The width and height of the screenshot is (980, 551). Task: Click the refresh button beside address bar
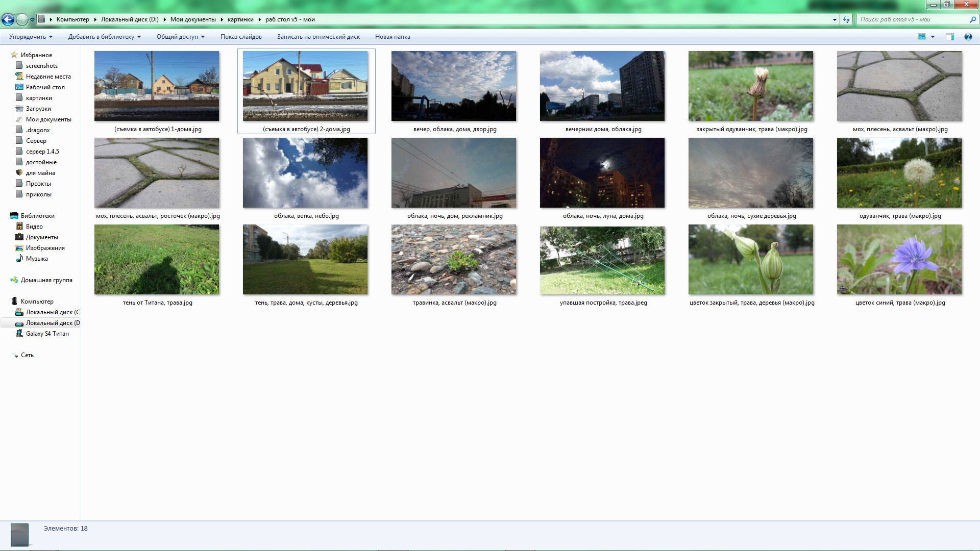coord(846,20)
